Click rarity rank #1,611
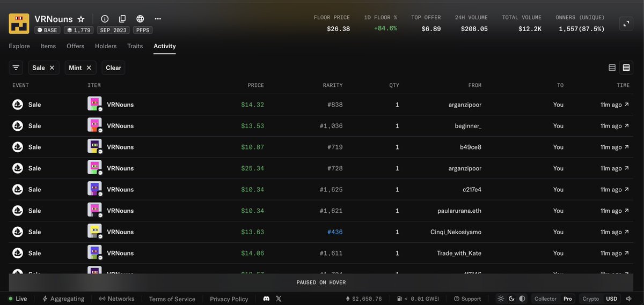The image size is (644, 305). [x=331, y=253]
